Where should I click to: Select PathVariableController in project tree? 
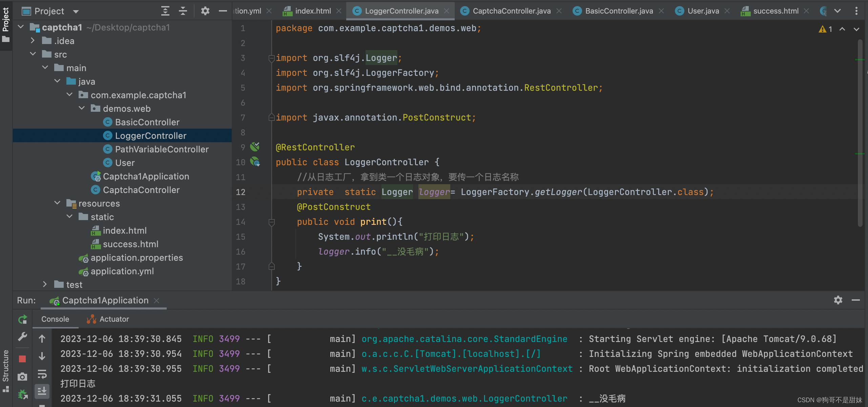click(162, 149)
